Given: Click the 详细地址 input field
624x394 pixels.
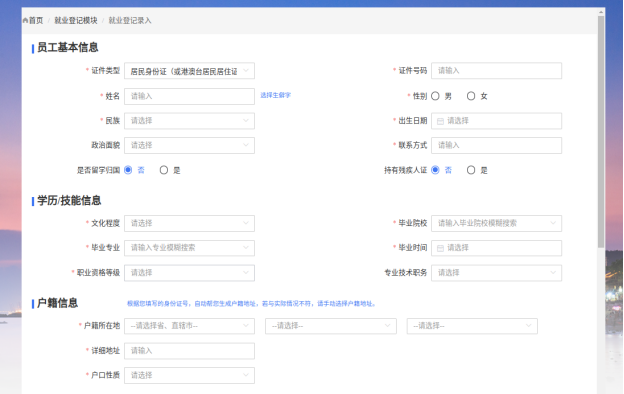Looking at the screenshot, I should pos(189,351).
